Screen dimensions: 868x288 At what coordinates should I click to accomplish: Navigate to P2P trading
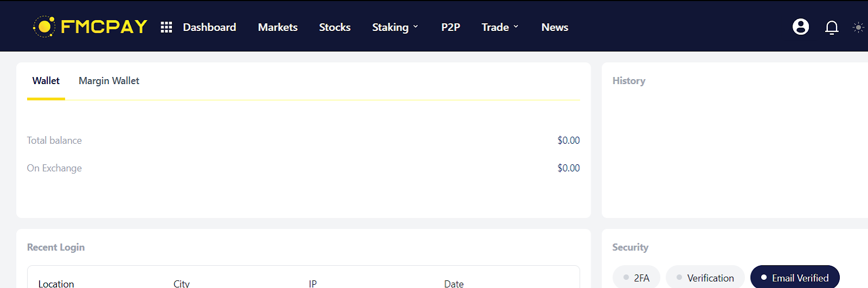(451, 27)
